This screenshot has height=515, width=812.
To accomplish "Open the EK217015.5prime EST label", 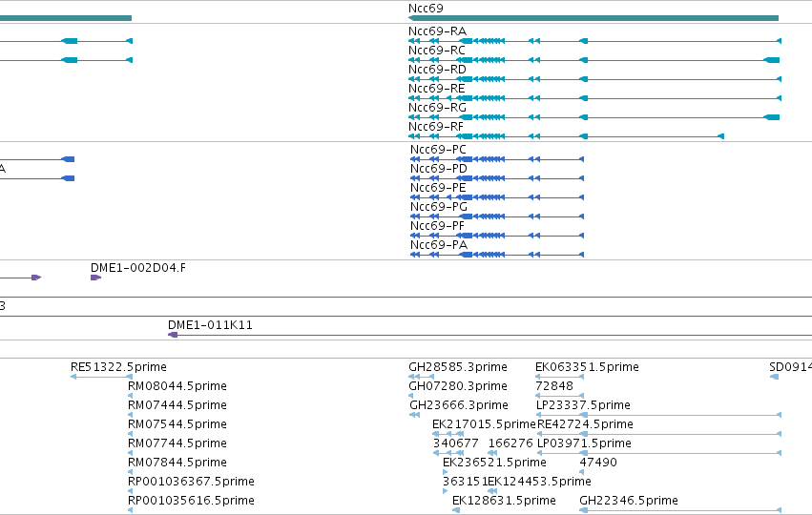I will pos(484,424).
